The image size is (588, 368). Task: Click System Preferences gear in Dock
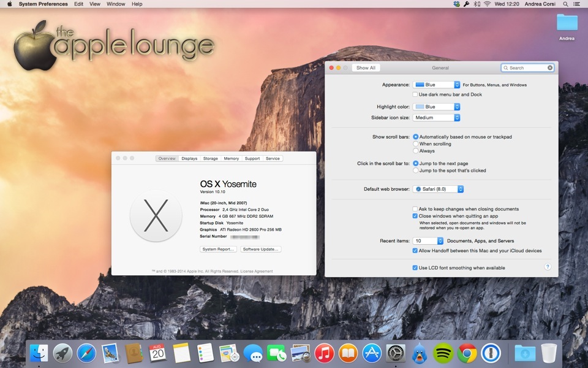click(396, 353)
